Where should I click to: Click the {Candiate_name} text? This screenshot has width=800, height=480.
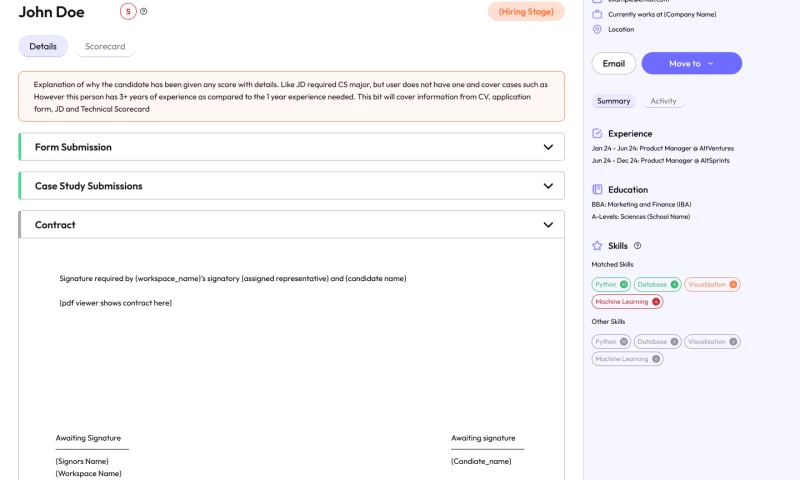click(481, 461)
